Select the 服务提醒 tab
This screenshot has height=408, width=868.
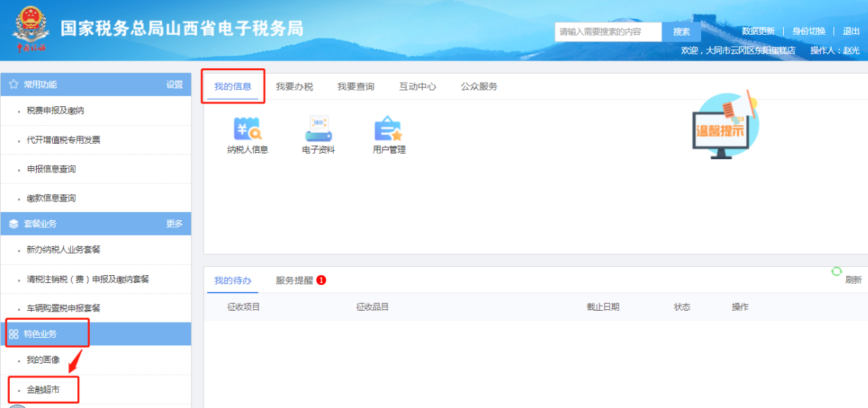coord(294,280)
